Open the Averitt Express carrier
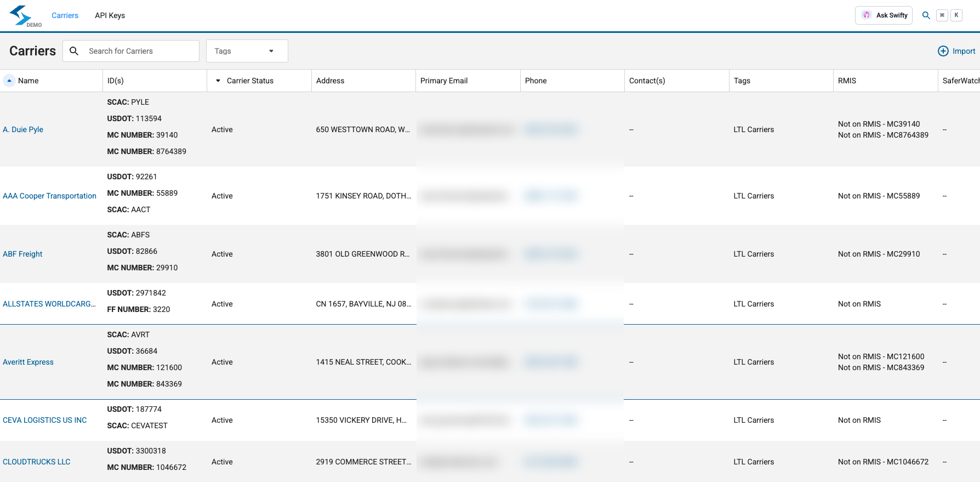Screen dimensions: 980x482 [x=28, y=362]
